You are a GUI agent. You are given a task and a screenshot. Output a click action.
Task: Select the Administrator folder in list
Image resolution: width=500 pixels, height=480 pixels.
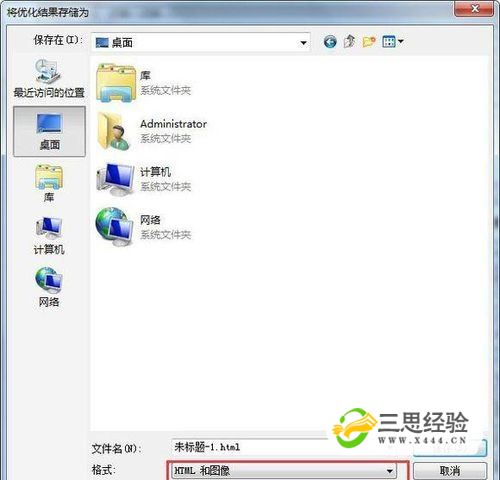[151, 131]
